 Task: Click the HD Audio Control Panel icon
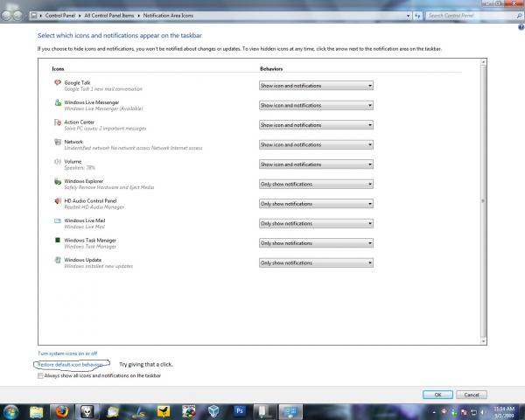tap(58, 200)
